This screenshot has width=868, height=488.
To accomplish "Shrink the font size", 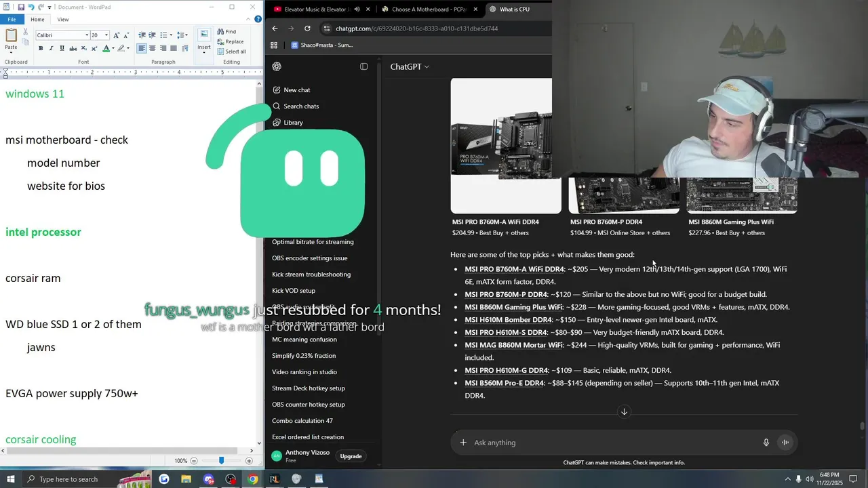I will tap(127, 35).
